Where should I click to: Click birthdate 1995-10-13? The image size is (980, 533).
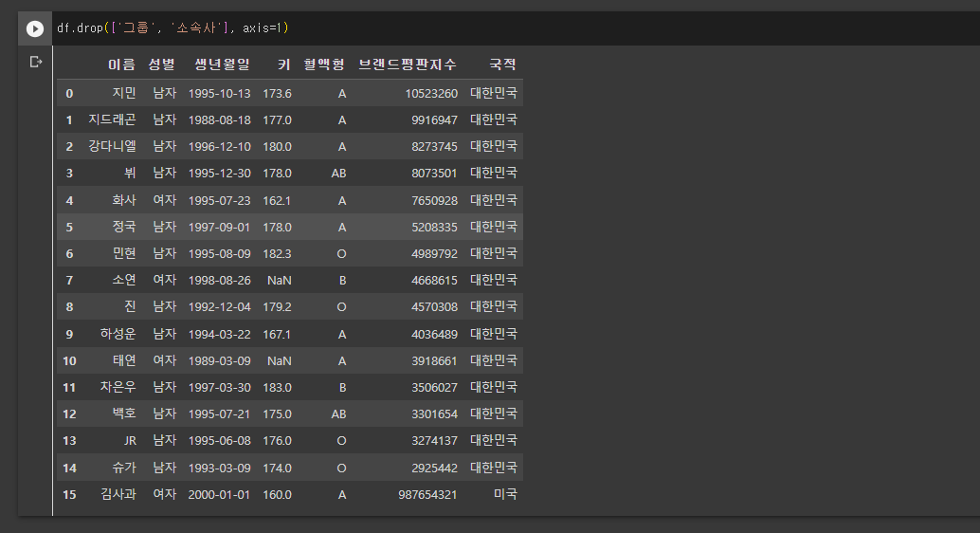pos(219,93)
